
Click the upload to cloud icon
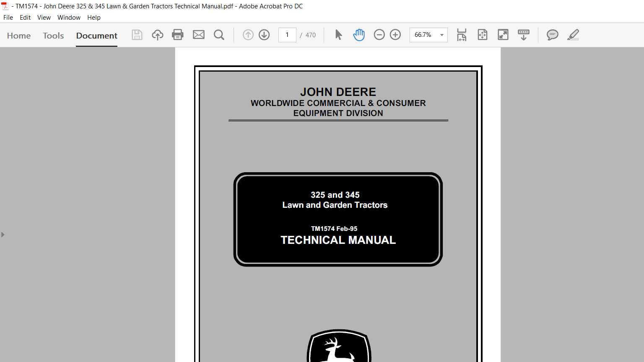158,35
